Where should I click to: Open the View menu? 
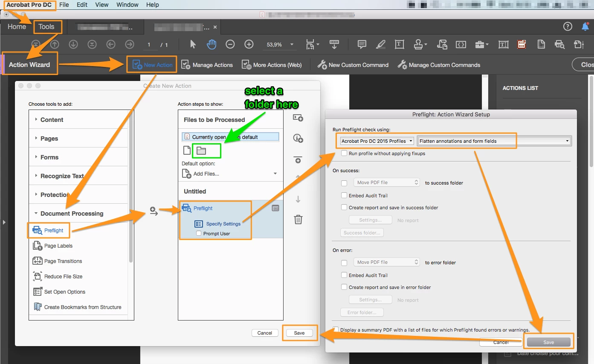click(x=102, y=5)
